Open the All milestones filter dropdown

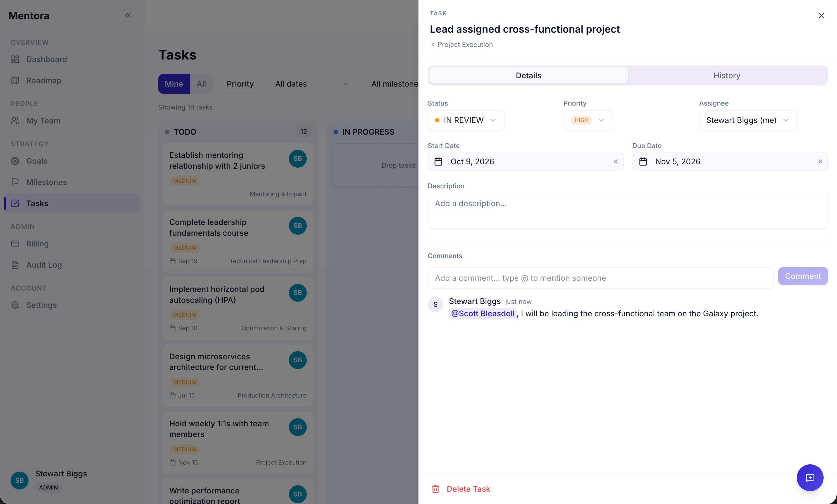coord(391,84)
